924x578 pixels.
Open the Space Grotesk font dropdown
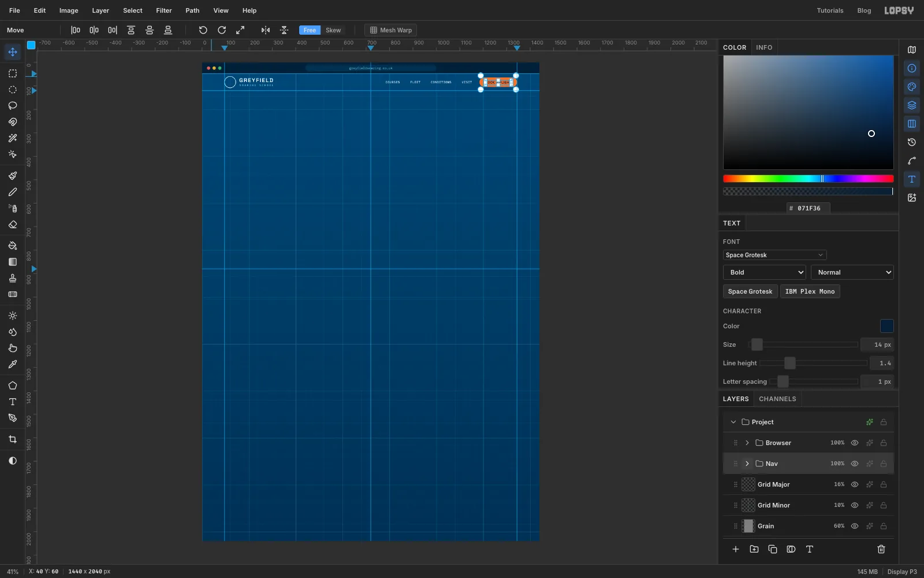click(774, 255)
